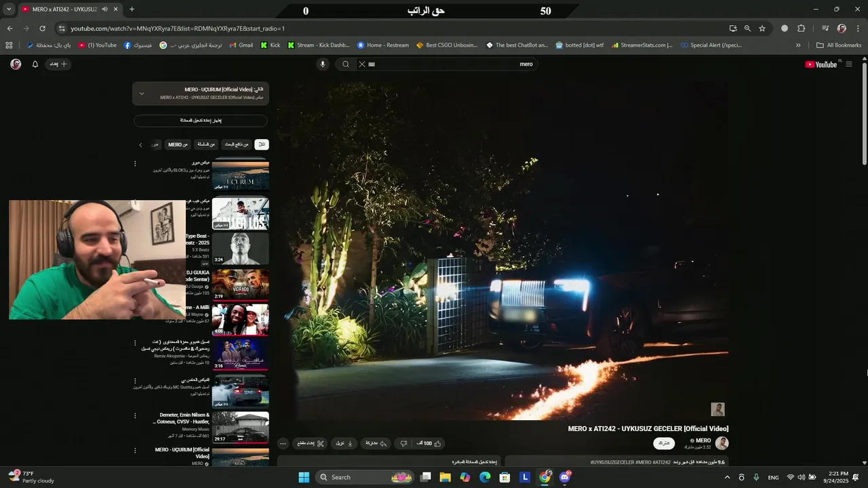Click the MERO channel avatar
The image size is (868, 488).
click(722, 443)
